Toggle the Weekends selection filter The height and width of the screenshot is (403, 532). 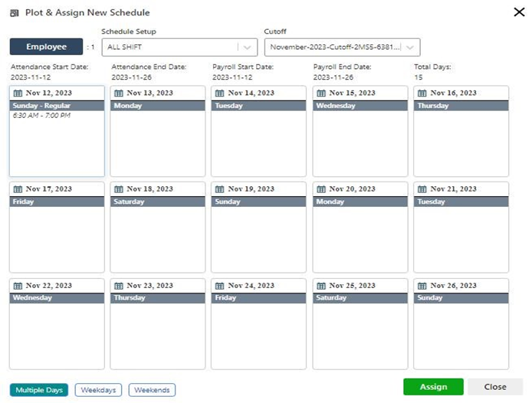click(x=152, y=390)
